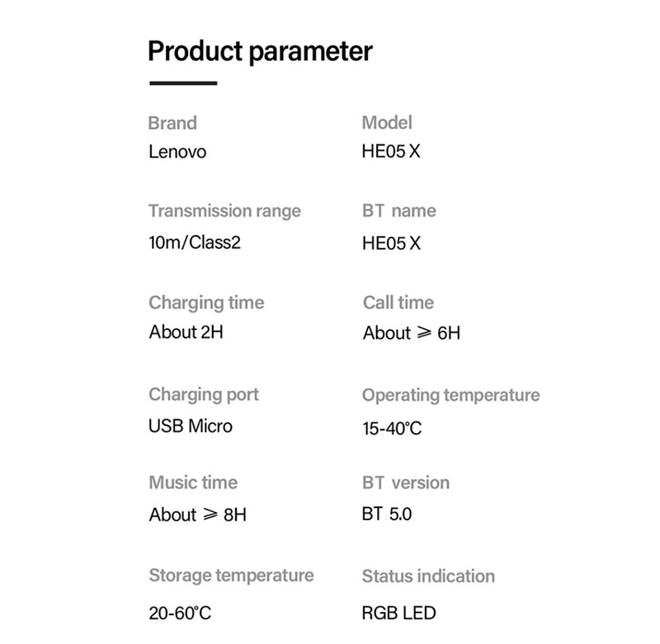Select the Transmission range label

point(224,211)
